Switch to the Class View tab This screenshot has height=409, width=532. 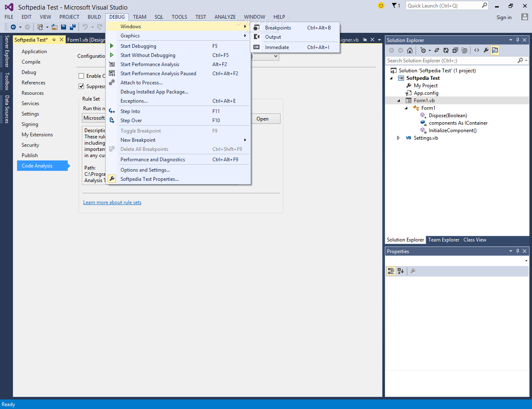tap(475, 240)
